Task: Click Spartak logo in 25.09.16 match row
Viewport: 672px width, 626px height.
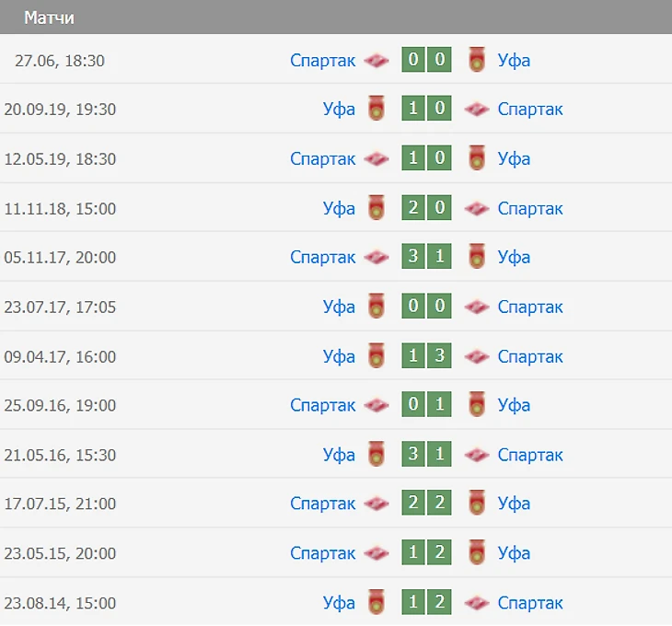Action: coord(377,406)
